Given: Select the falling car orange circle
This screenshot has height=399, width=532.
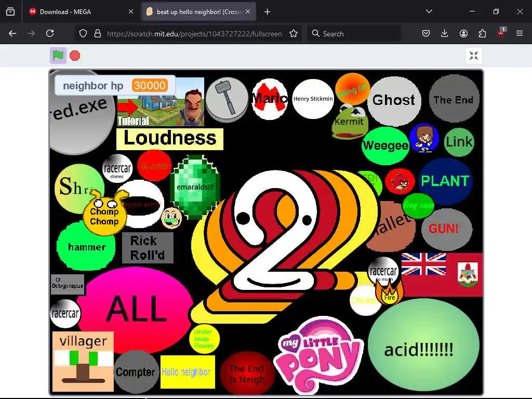Looking at the screenshot, I should [353, 89].
